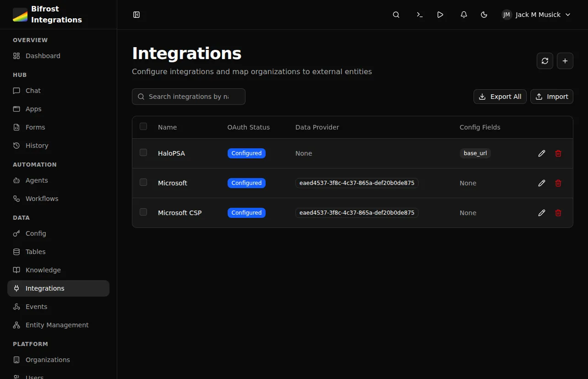Select the checkbox for the HaloPSA row
This screenshot has height=379, width=588.
[x=143, y=153]
